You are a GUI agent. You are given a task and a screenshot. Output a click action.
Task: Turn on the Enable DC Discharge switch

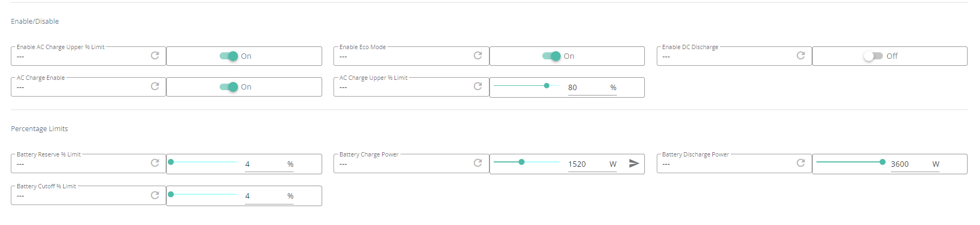click(873, 56)
